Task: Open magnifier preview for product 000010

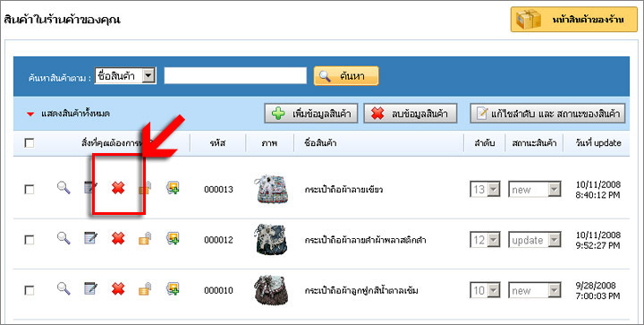Action: 64,289
